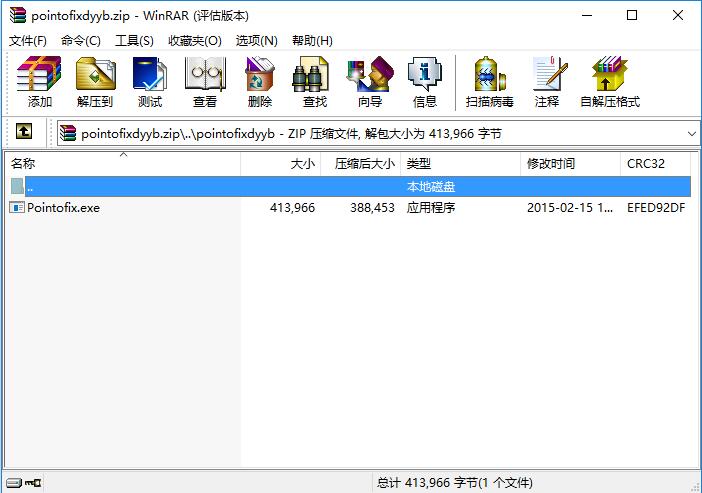This screenshot has width=702, height=493.
Task: Open the 收藏夹(O) favorites menu
Action: (194, 41)
